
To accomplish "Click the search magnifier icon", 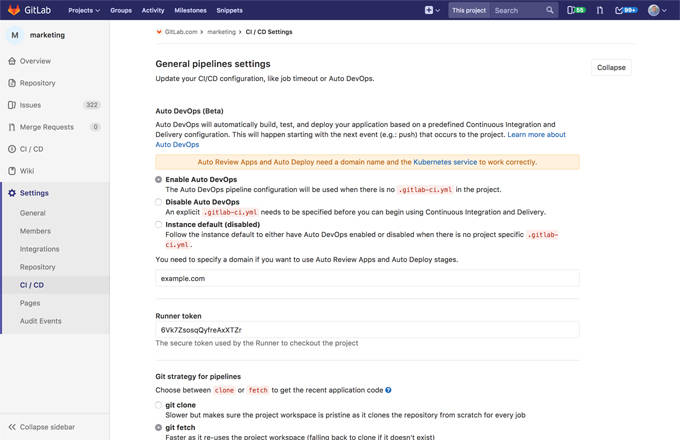I will click(550, 10).
